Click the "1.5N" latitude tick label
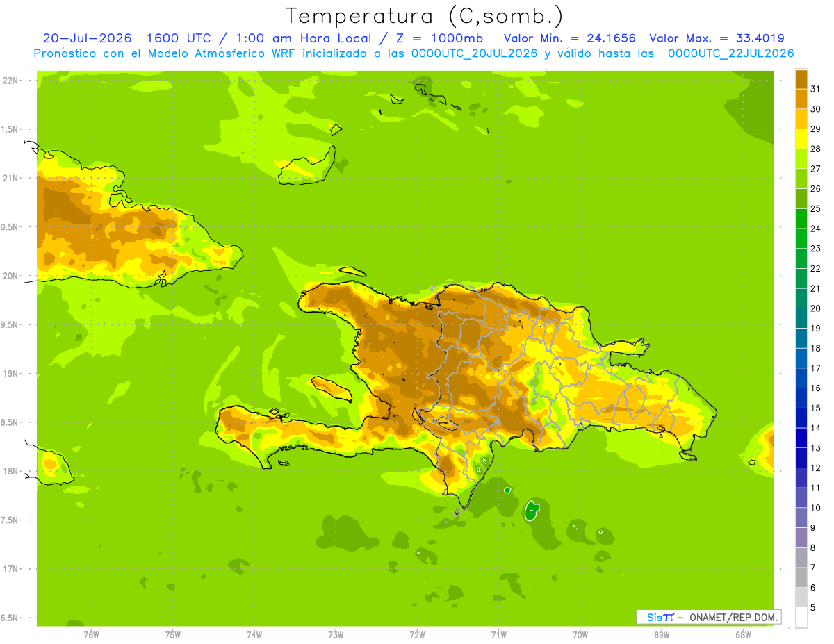Screen dimensions: 834x644 point(10,129)
